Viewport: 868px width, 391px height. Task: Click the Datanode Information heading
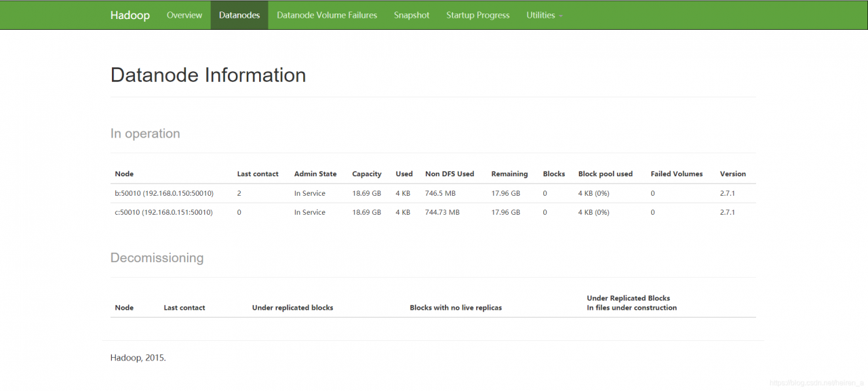(x=208, y=75)
